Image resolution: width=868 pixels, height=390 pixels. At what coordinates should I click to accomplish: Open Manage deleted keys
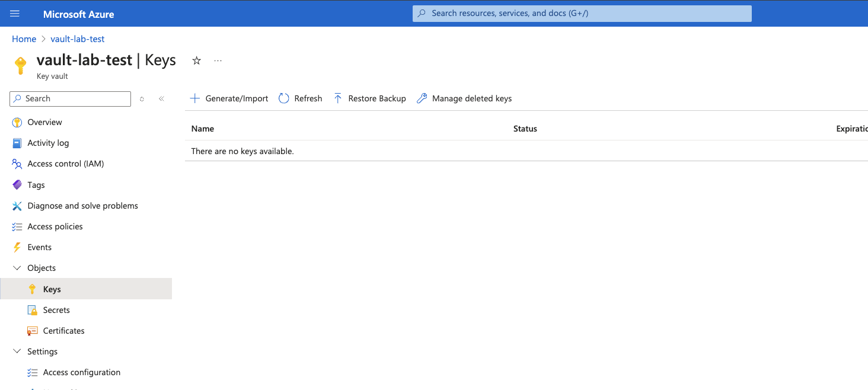click(464, 98)
